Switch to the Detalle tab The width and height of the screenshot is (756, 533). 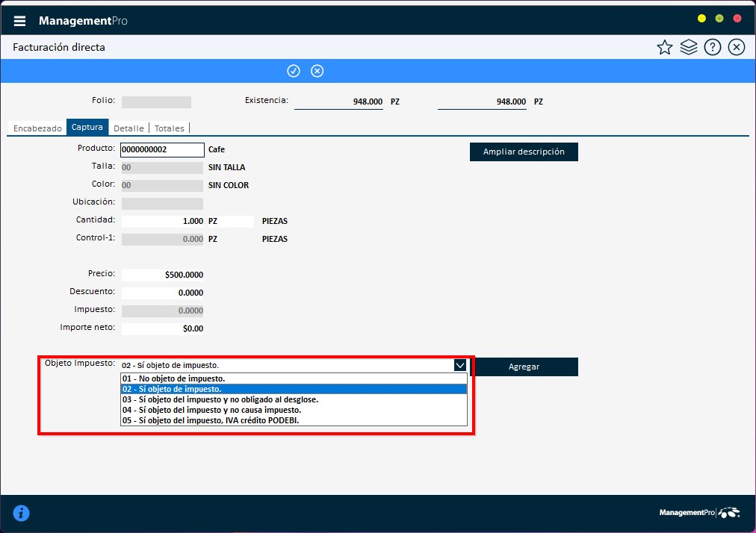(128, 128)
